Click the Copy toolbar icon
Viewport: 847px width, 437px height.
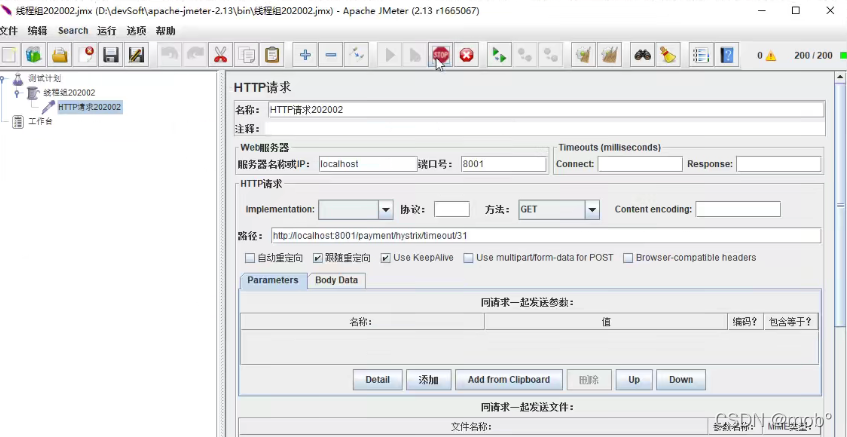pos(246,55)
